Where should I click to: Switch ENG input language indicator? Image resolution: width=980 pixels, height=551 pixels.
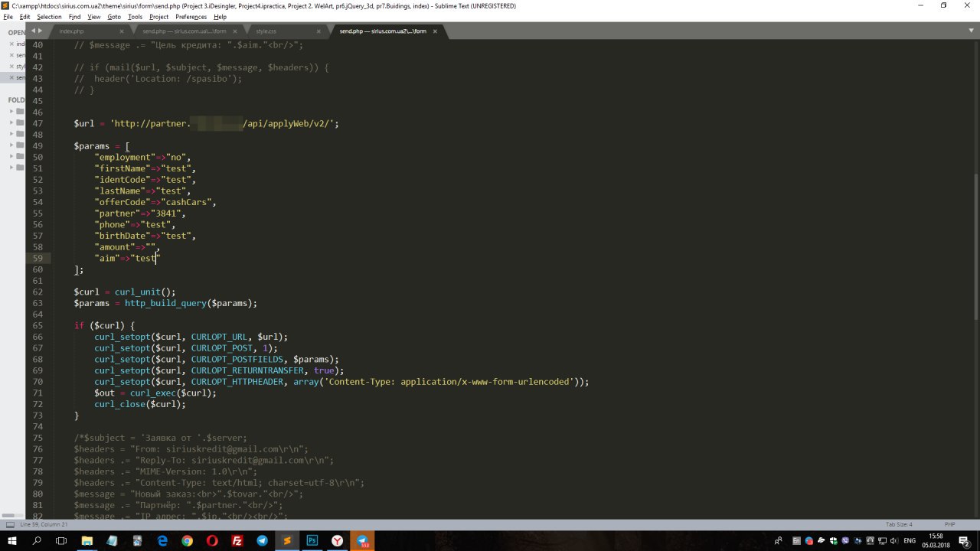point(910,540)
